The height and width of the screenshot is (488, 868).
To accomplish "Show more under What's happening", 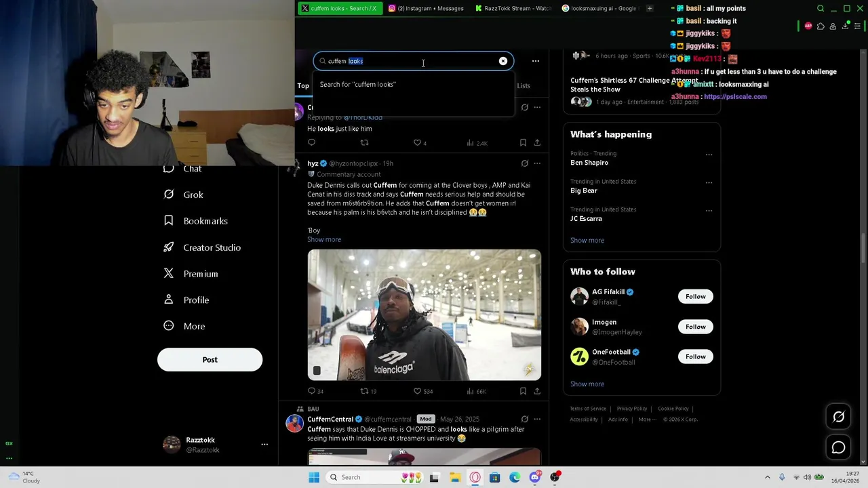I will click(x=587, y=240).
